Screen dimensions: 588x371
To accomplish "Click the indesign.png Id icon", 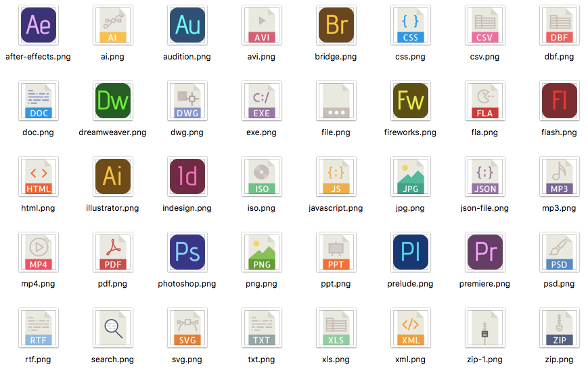I will [187, 177].
